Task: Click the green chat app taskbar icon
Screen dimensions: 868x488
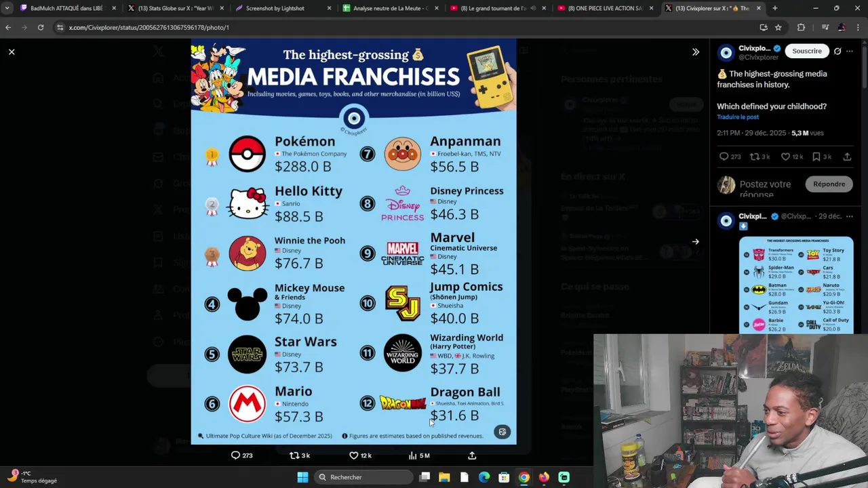Action: point(564,477)
